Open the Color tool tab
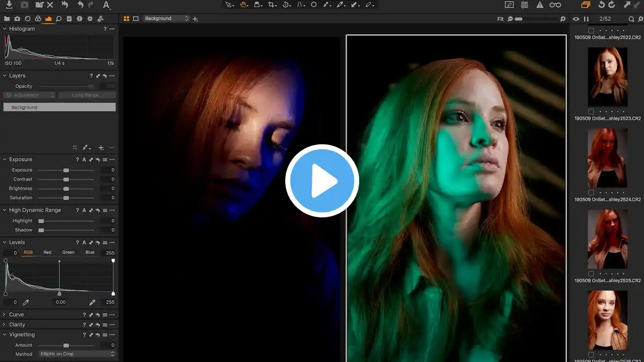 38,19
